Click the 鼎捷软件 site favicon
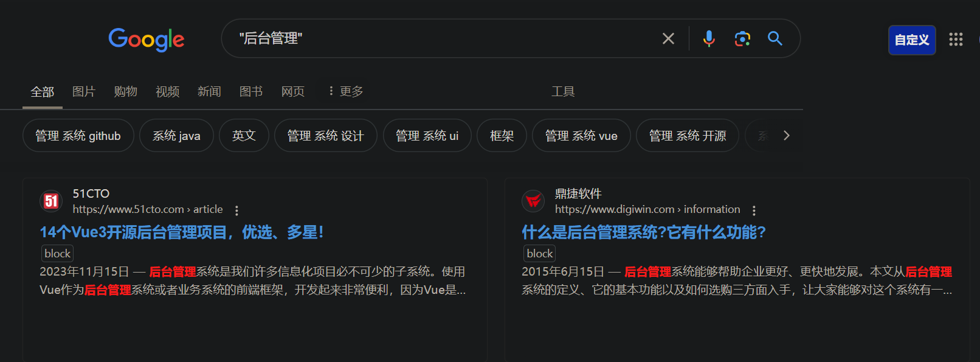This screenshot has height=362, width=980. pyautogui.click(x=533, y=201)
